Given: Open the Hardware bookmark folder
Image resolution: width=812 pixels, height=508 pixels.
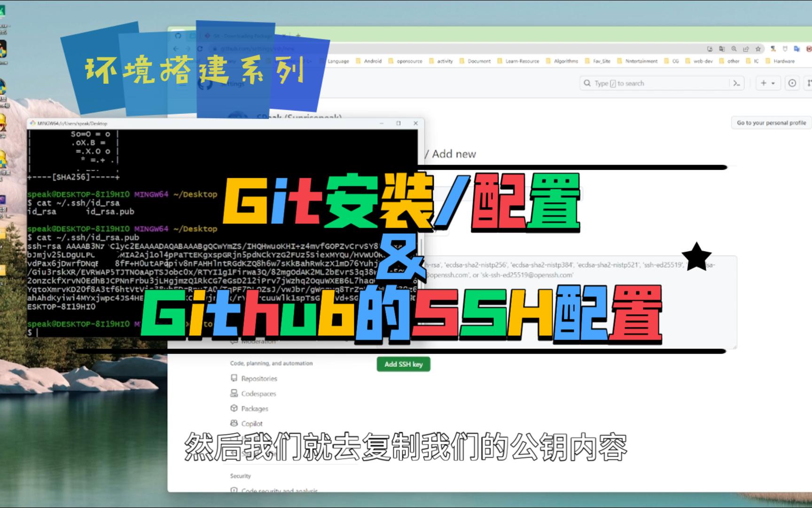Looking at the screenshot, I should (x=781, y=61).
